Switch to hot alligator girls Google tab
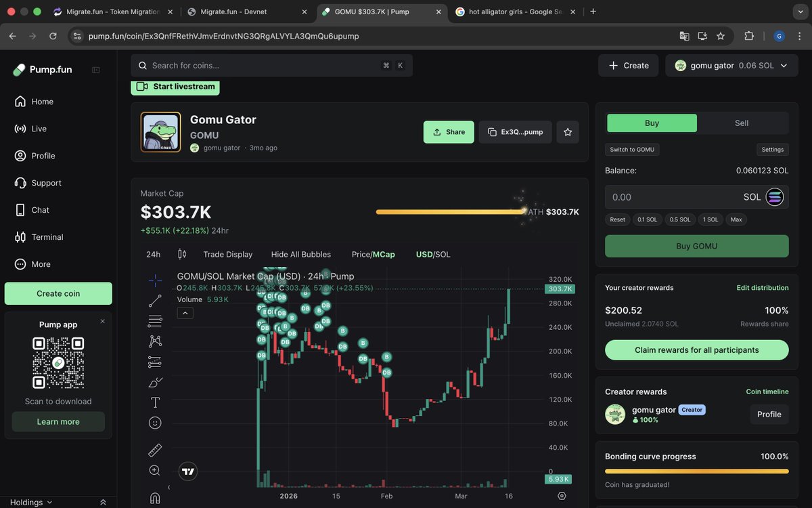Screen dimensions: 812x508 point(516,12)
